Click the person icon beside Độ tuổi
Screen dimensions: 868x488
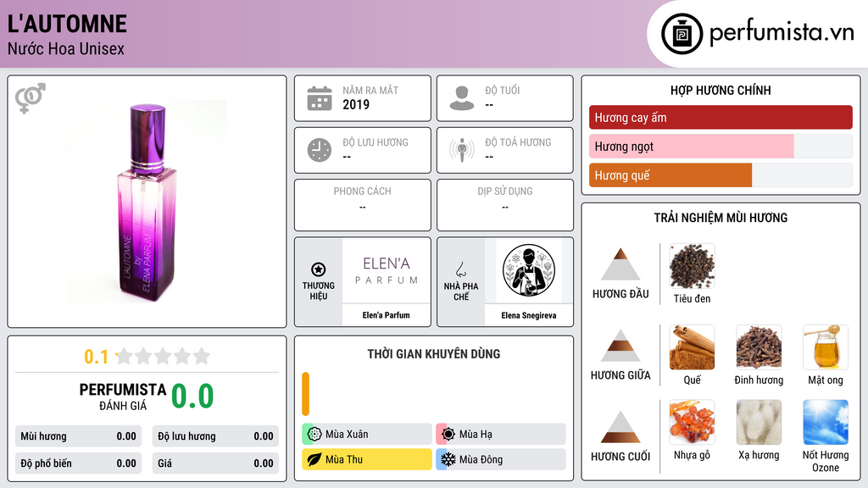(x=462, y=98)
